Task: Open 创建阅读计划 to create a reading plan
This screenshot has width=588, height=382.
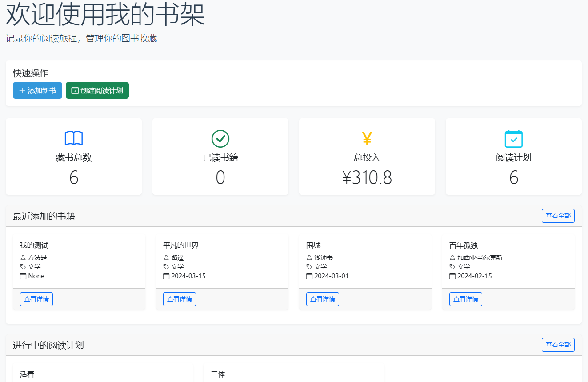Action: 97,90
